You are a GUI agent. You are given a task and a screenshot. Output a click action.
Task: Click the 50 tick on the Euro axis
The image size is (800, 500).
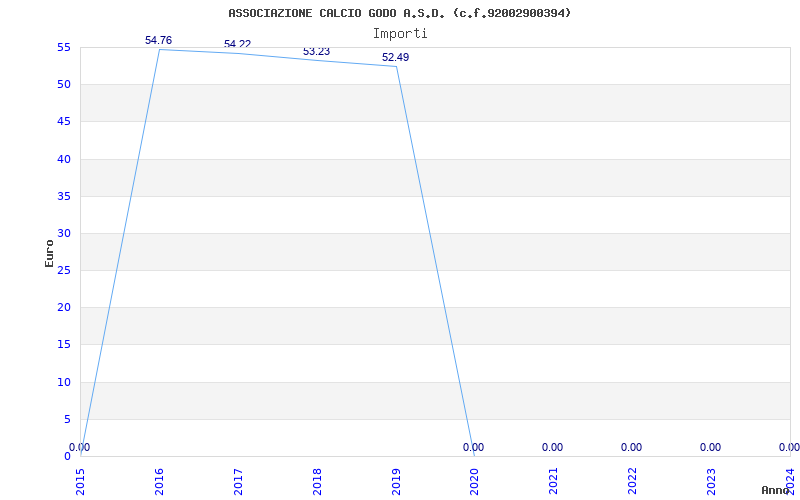point(64,85)
